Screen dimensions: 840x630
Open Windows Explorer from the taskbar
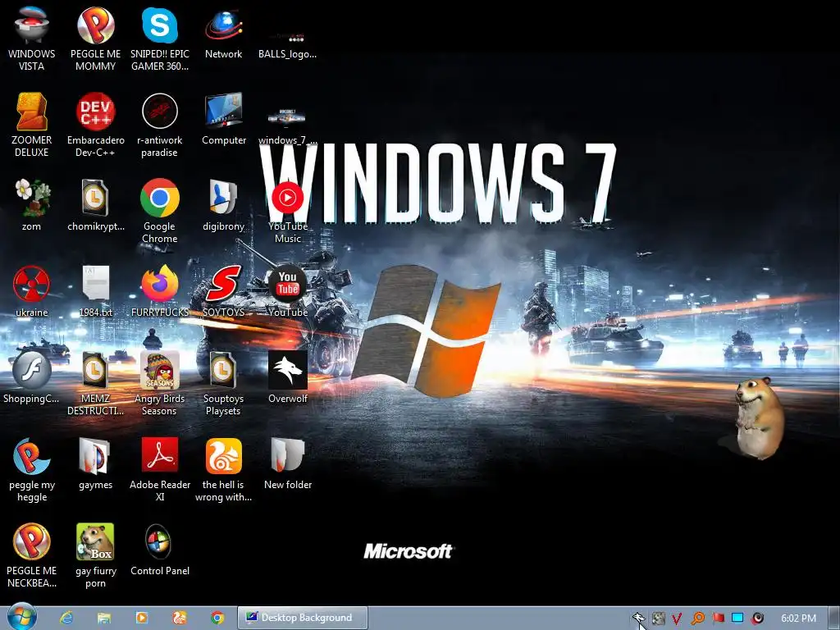104,619
